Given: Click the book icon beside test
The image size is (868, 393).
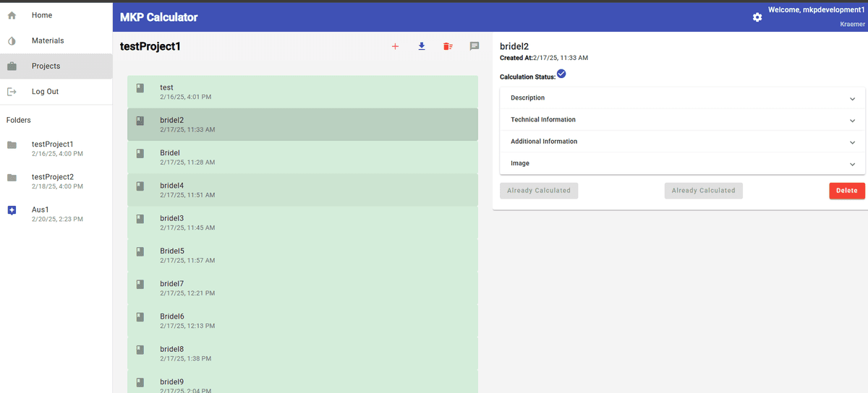Looking at the screenshot, I should [x=140, y=88].
